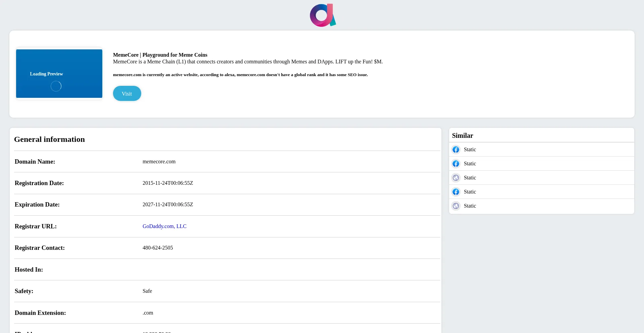This screenshot has width=644, height=333.
Task: Click the 'Safety:' label
Action: pyautogui.click(x=24, y=291)
